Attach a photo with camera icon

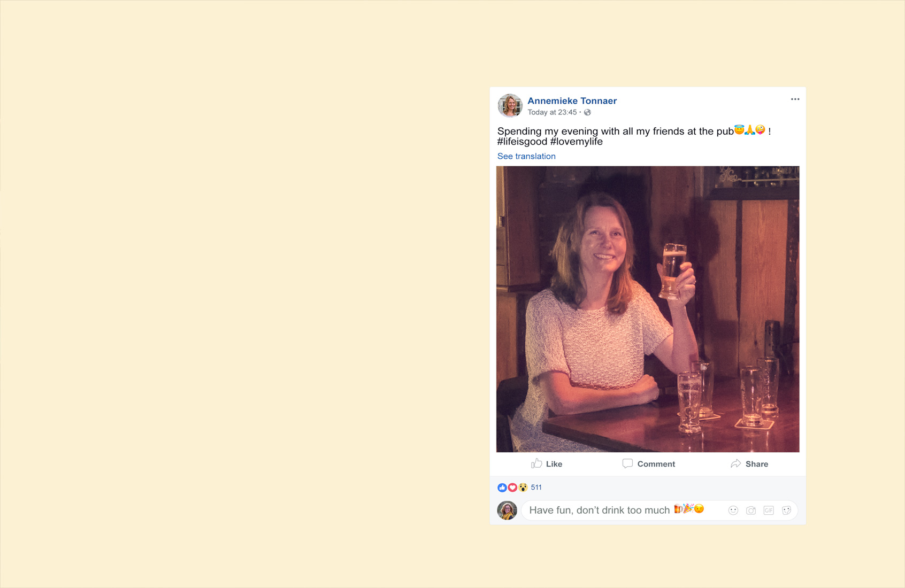[751, 510]
